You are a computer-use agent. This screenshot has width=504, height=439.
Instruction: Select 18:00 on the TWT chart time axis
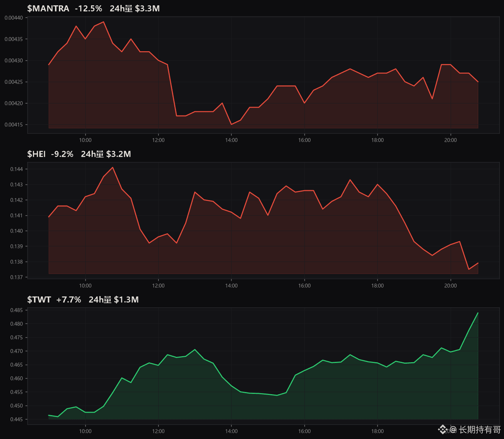pyautogui.click(x=377, y=431)
